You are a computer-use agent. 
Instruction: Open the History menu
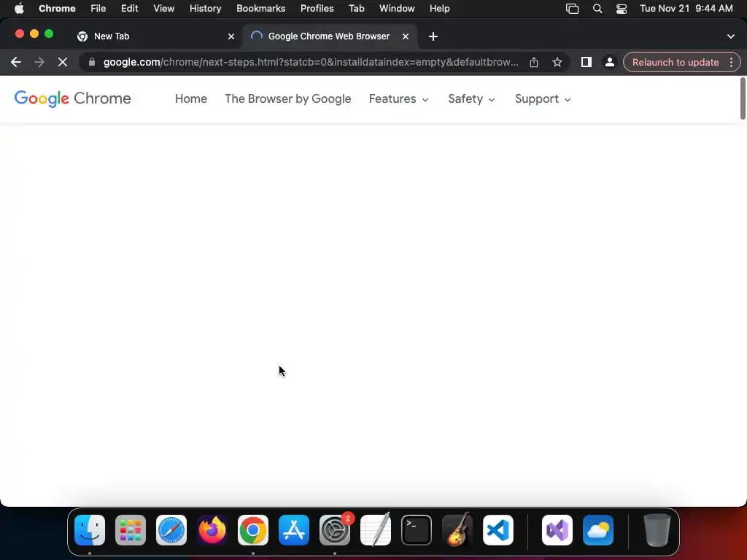pos(205,9)
